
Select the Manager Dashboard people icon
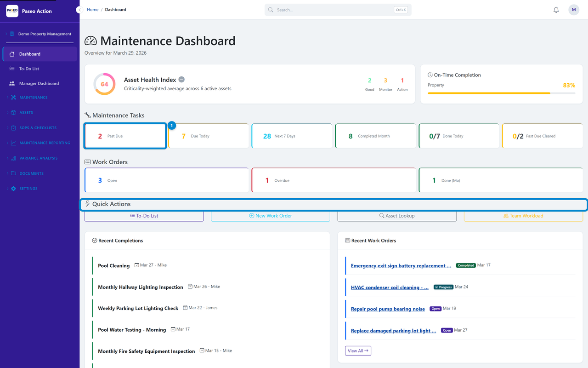(12, 83)
